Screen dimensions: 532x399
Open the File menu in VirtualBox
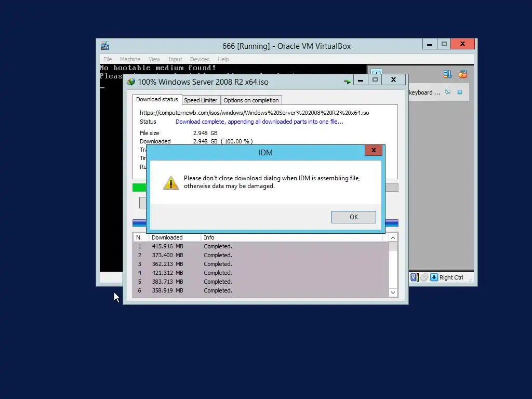click(x=108, y=59)
